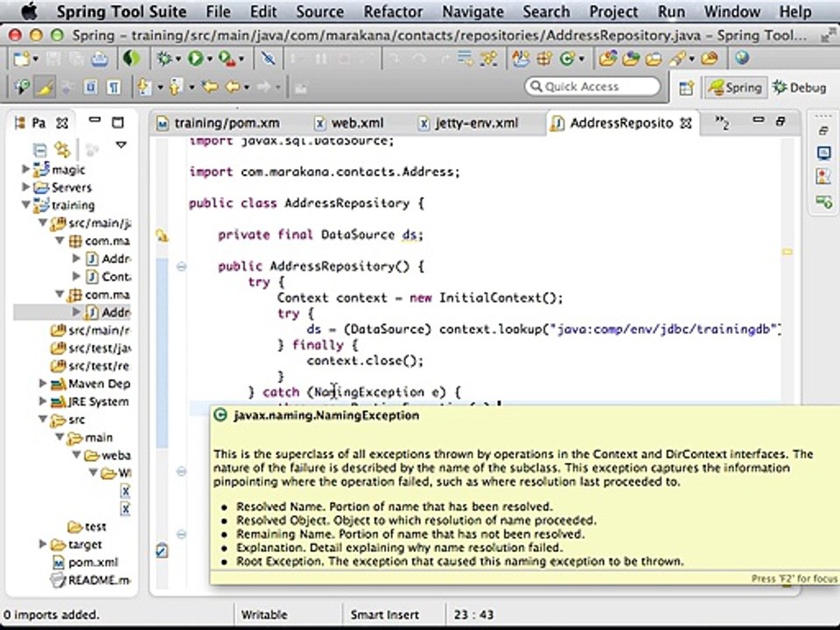
Task: Switch to the jetty-env.xml editor tab
Action: [x=469, y=123]
